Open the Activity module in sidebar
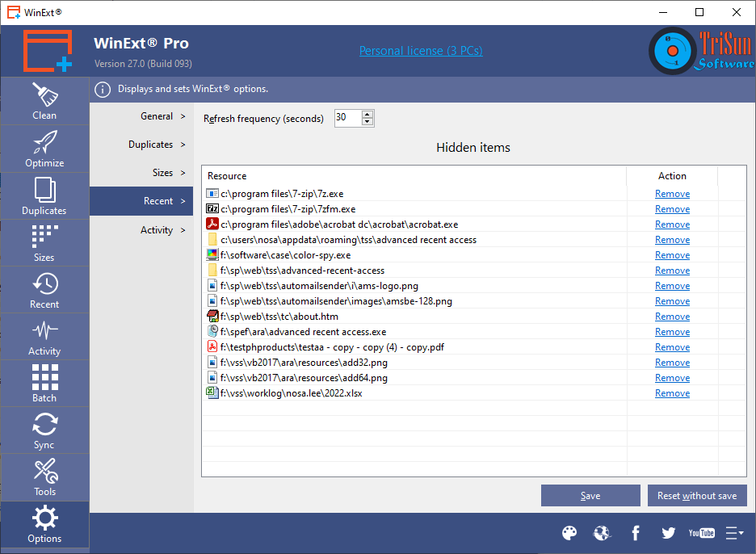The width and height of the screenshot is (756, 554). (44, 337)
